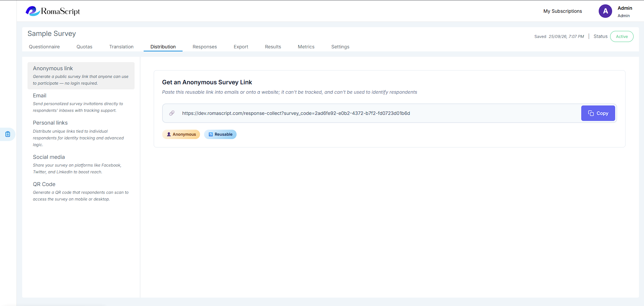Open the Responses tab
644x306 pixels.
pos(205,47)
